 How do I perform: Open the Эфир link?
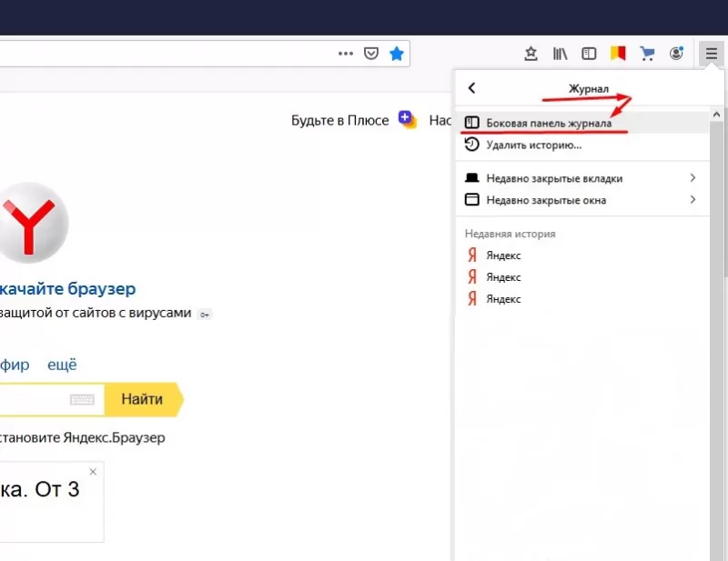pyautogui.click(x=15, y=365)
